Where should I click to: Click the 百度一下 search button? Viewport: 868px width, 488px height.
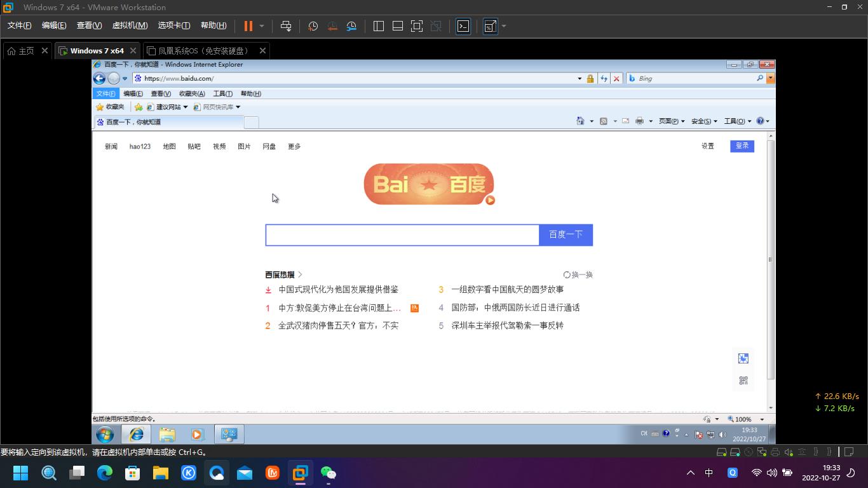pyautogui.click(x=566, y=234)
